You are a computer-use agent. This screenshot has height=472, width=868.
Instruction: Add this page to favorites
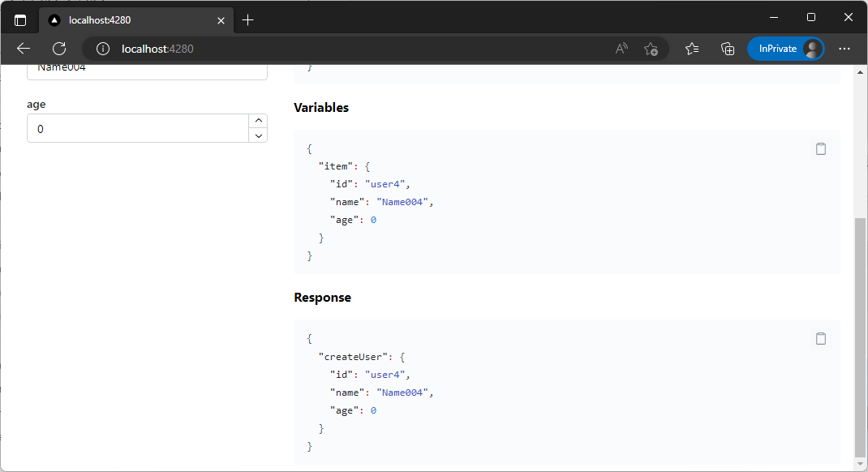point(651,49)
